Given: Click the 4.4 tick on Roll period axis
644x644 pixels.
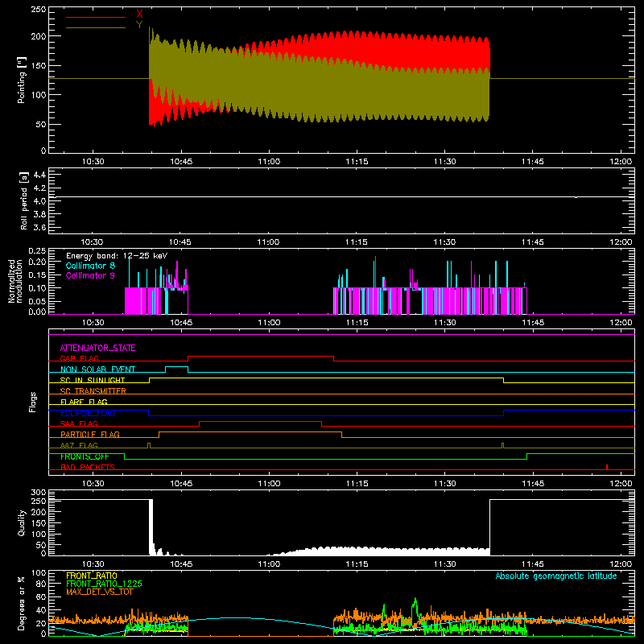Looking at the screenshot, I should click(39, 175).
